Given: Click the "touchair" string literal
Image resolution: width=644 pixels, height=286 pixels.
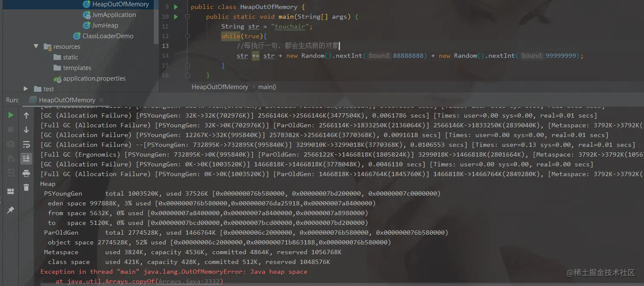Looking at the screenshot, I should click(290, 26).
